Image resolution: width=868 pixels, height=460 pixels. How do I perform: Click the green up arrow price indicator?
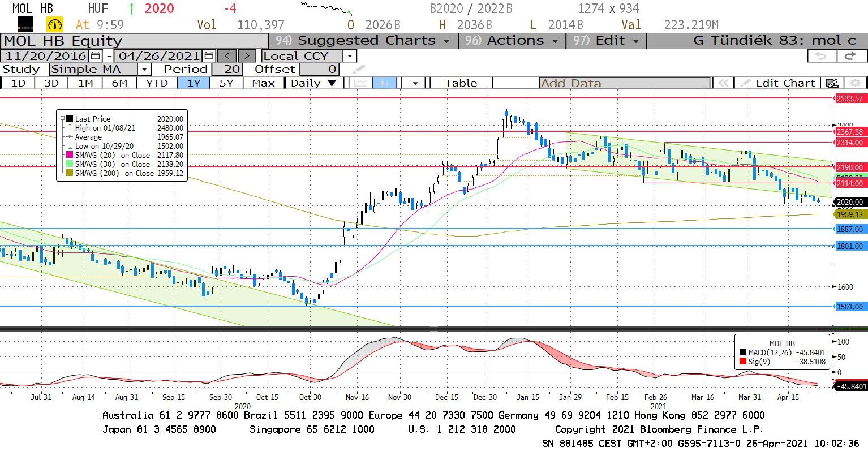coord(132,9)
